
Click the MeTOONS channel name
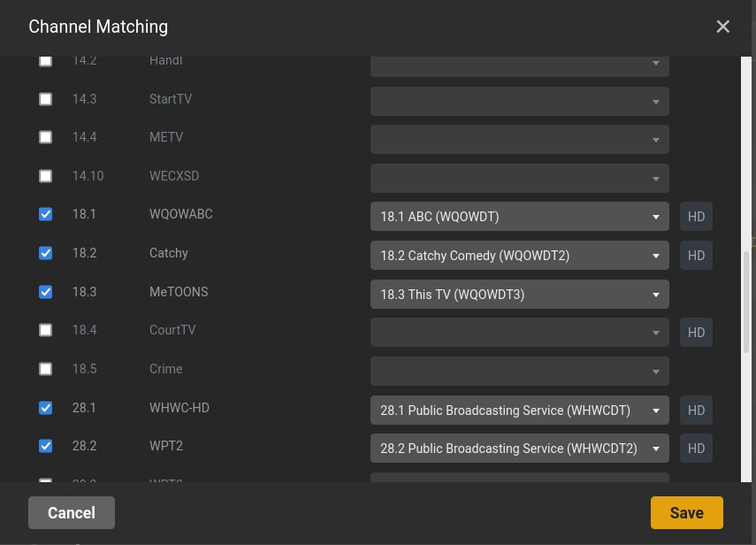tap(179, 292)
